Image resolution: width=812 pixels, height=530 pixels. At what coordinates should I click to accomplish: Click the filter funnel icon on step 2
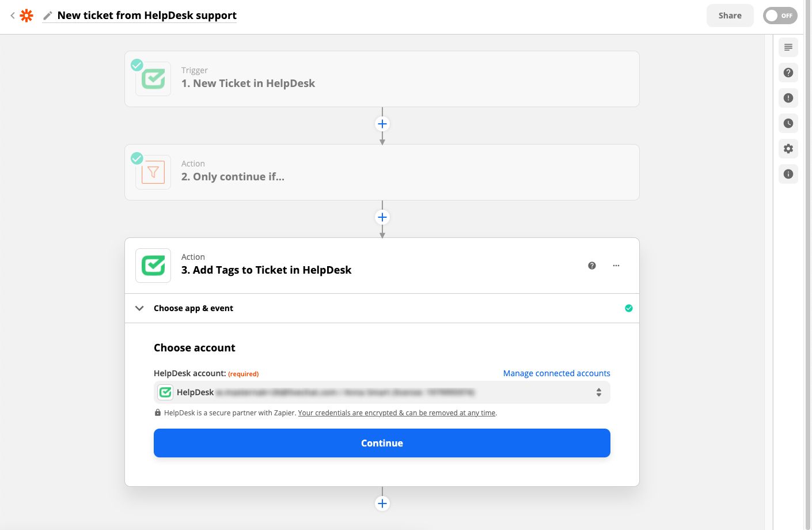pyautogui.click(x=153, y=172)
